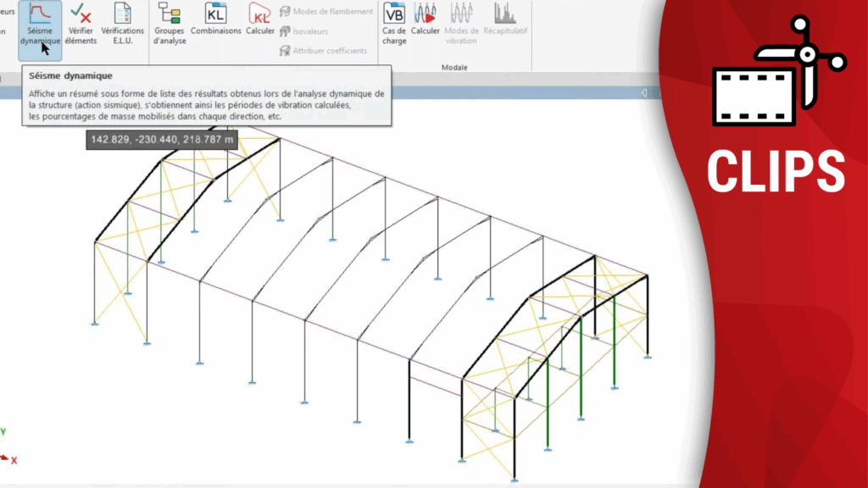The image size is (868, 488).
Task: Open Vérifications E.L.U.
Action: pos(122,24)
